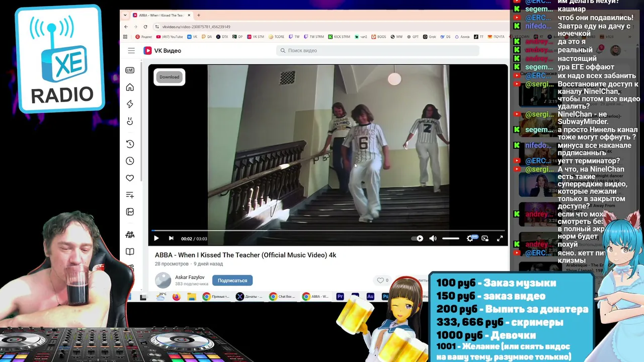Select the ABBA video browser tab

pos(162,15)
